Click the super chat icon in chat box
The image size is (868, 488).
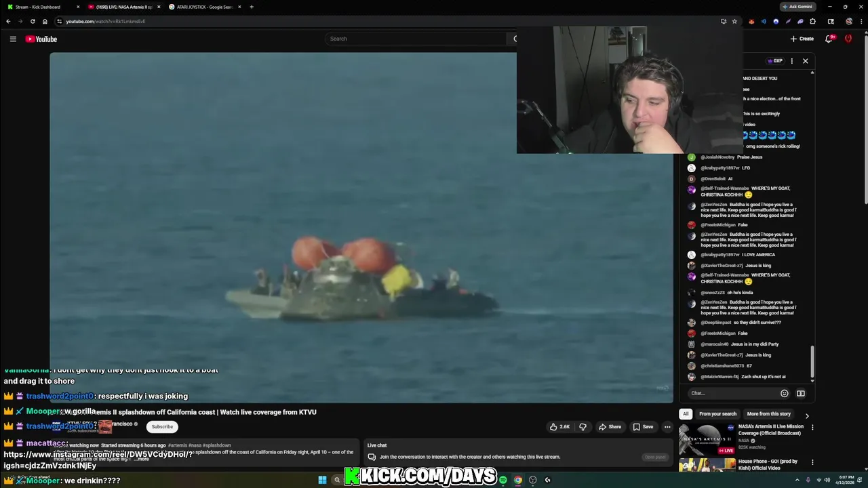[x=801, y=393]
